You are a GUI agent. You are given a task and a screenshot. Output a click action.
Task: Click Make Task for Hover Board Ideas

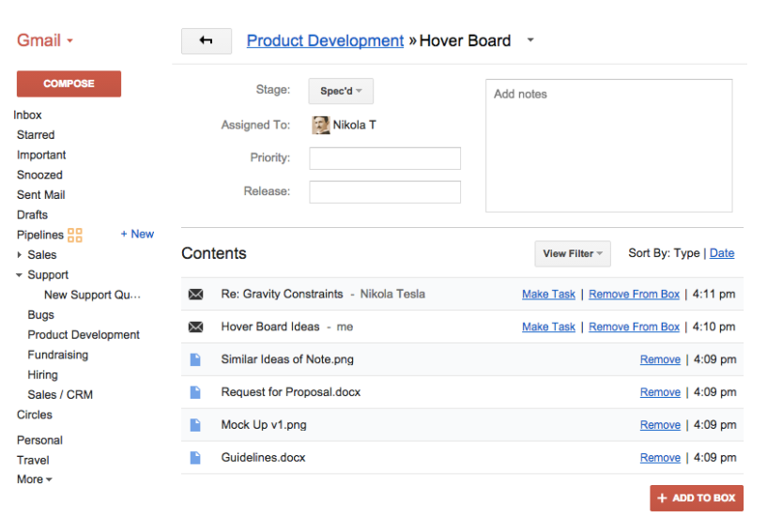pos(548,327)
